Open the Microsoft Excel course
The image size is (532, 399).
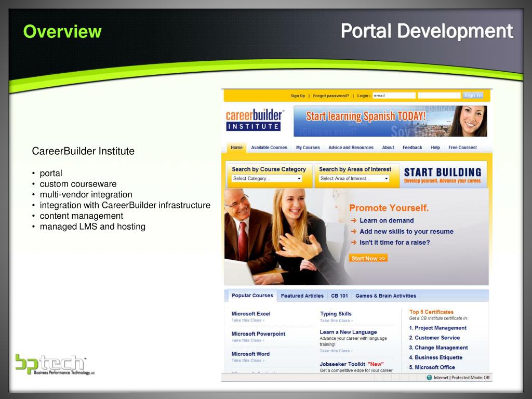tap(251, 314)
